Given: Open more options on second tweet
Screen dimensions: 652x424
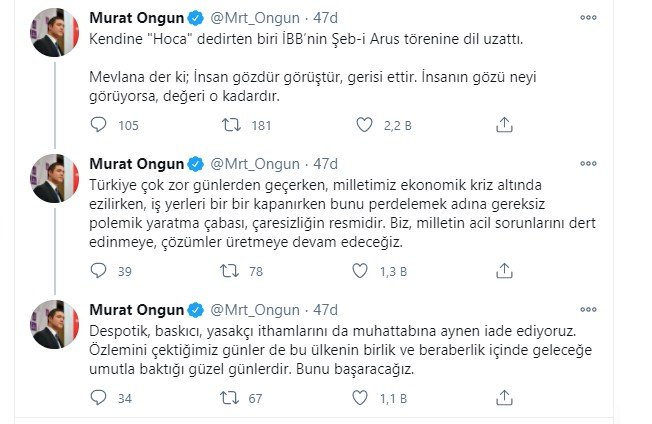Looking at the screenshot, I should pyautogui.click(x=588, y=163).
